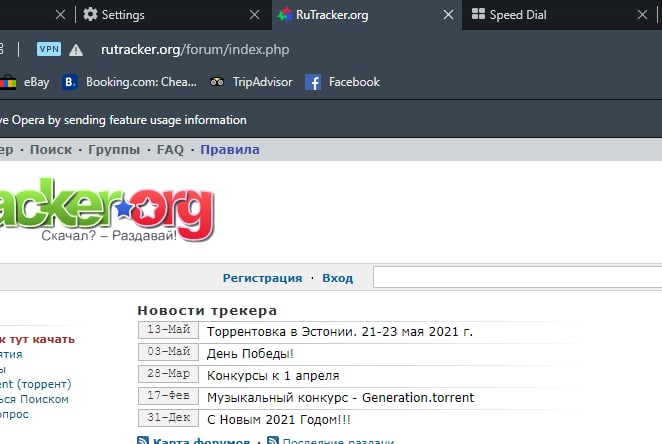The width and height of the screenshot is (662, 444).
Task: Open the Правила navigation link
Action: tap(230, 149)
